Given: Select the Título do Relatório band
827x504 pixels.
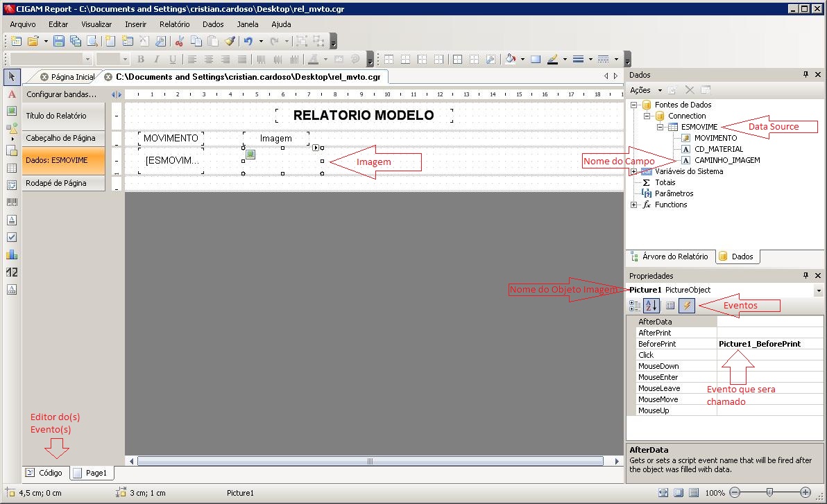Looking at the screenshot, I should tap(63, 116).
